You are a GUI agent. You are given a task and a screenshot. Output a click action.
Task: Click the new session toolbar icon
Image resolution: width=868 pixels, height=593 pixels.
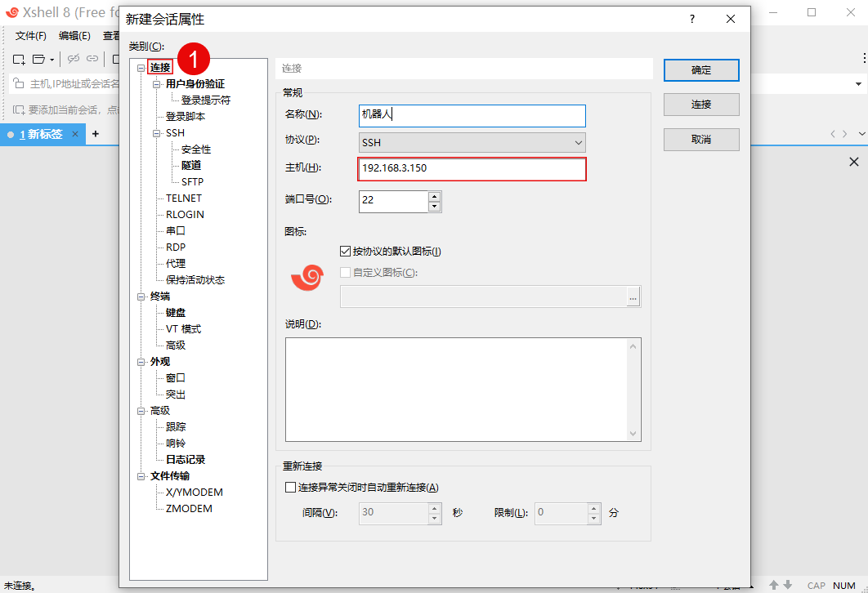[19, 59]
